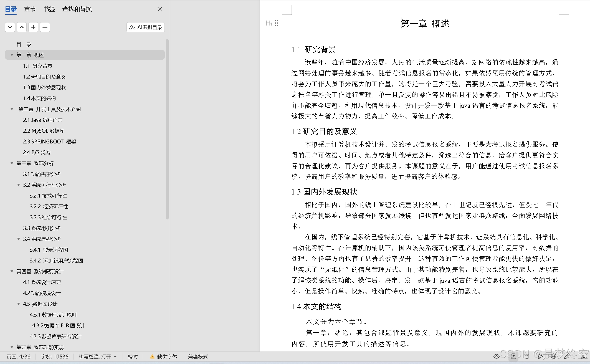Click the plus promote-level button
Viewport: 590px width, 364px height.
[x=33, y=27]
